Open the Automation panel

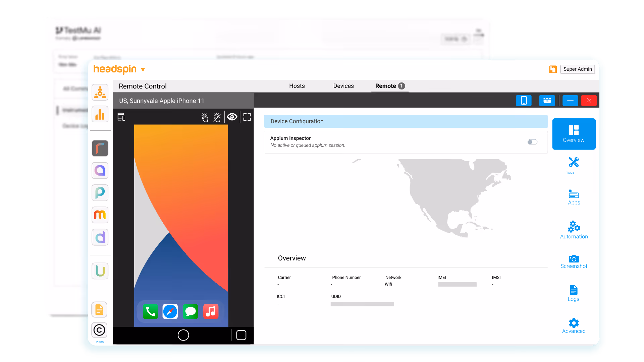574,230
